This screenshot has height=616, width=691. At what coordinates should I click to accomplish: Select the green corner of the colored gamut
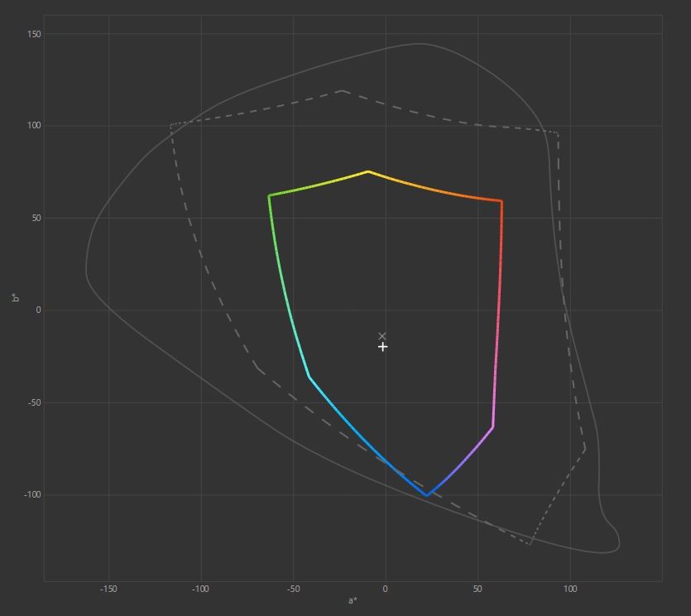click(x=269, y=195)
